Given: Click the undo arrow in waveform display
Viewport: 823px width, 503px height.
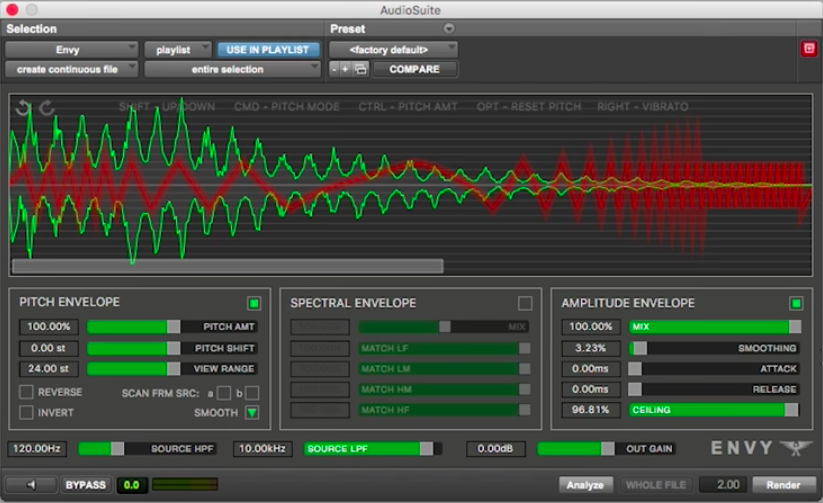Looking at the screenshot, I should pos(23,108).
